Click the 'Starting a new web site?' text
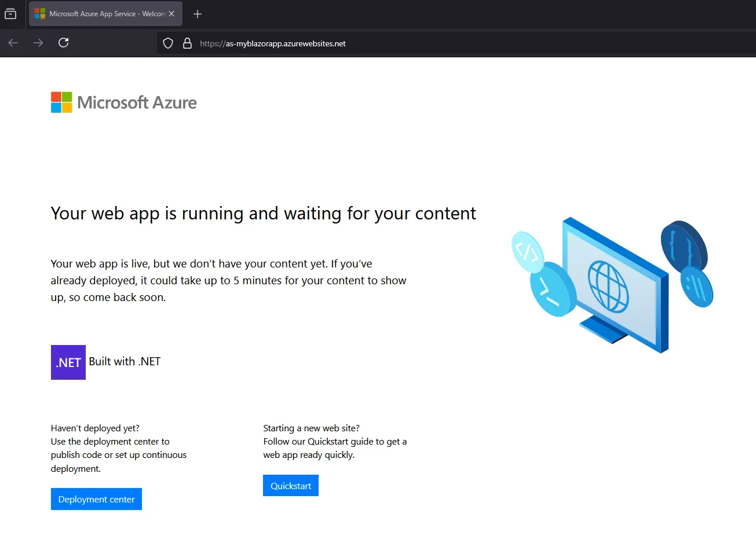Image resolution: width=756 pixels, height=554 pixels. tap(311, 428)
